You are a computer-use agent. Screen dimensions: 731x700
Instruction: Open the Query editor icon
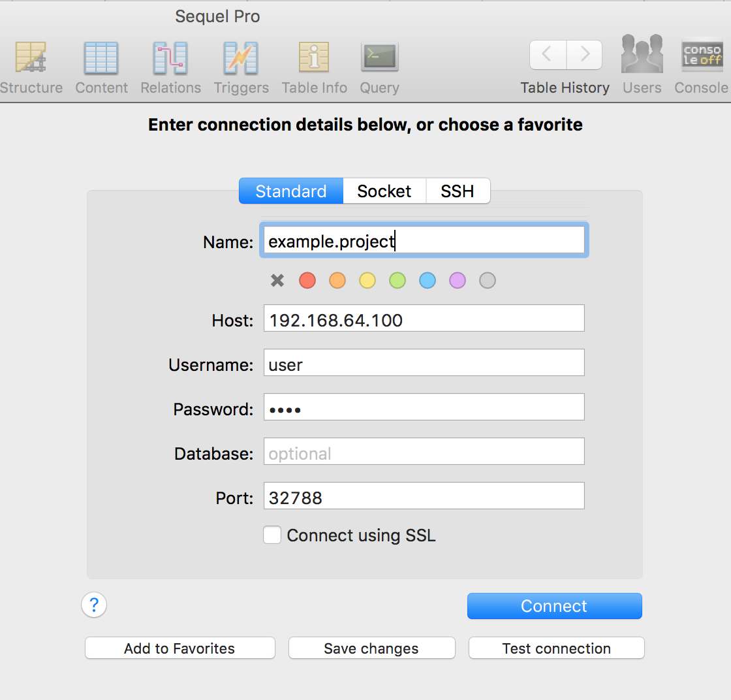point(379,57)
